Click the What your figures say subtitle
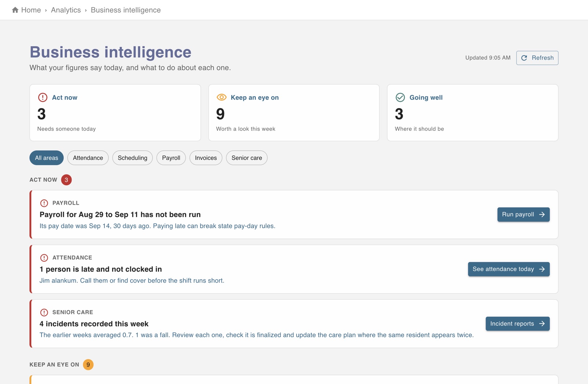588x384 pixels. [130, 68]
